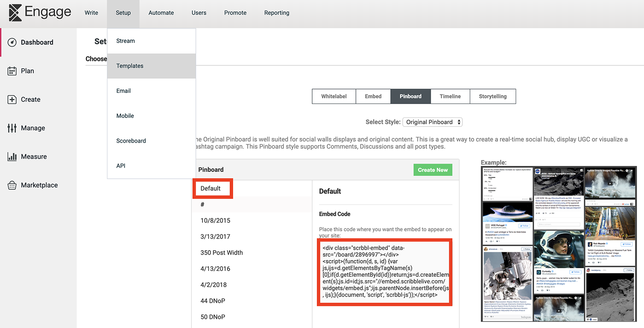Go to Measure in the sidebar
Screen dimensions: 644x328
point(34,156)
